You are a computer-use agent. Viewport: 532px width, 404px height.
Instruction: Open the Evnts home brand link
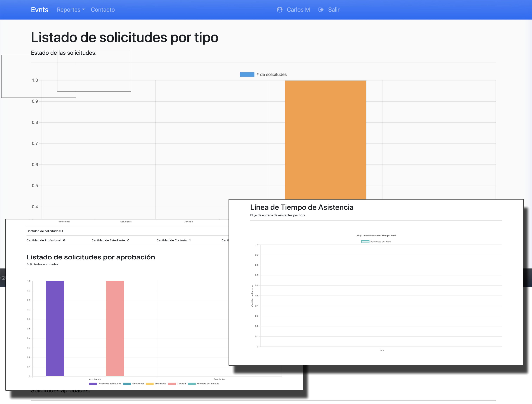[x=40, y=10]
